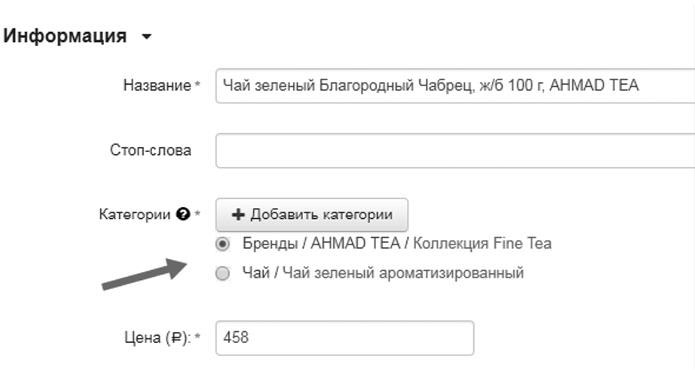Select the Бренды / AHMAD TEA radio button
Image resolution: width=695 pixels, height=370 pixels.
point(223,244)
